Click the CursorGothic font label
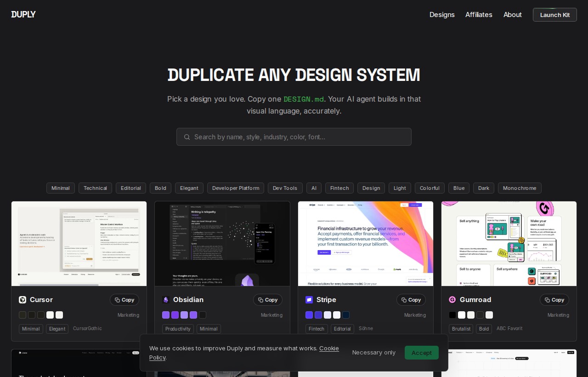Image resolution: width=588 pixels, height=377 pixels. click(x=87, y=328)
